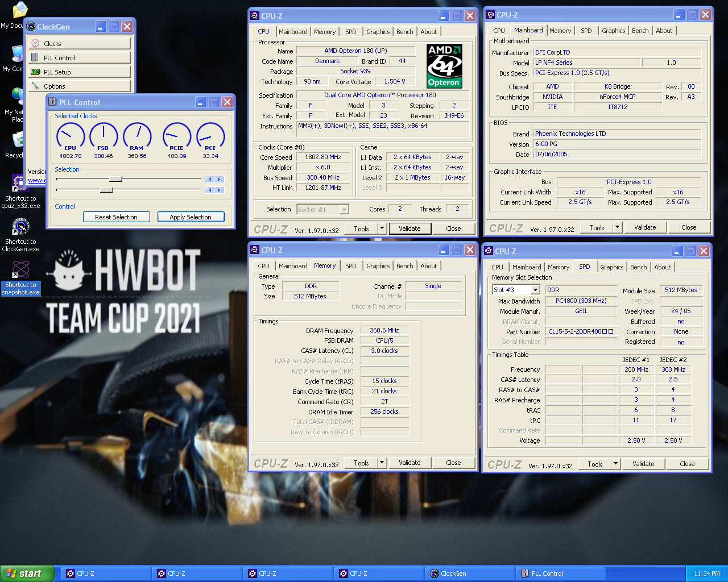Click the Clocks icon in ClockGen
The width and height of the screenshot is (728, 582).
pyautogui.click(x=35, y=43)
